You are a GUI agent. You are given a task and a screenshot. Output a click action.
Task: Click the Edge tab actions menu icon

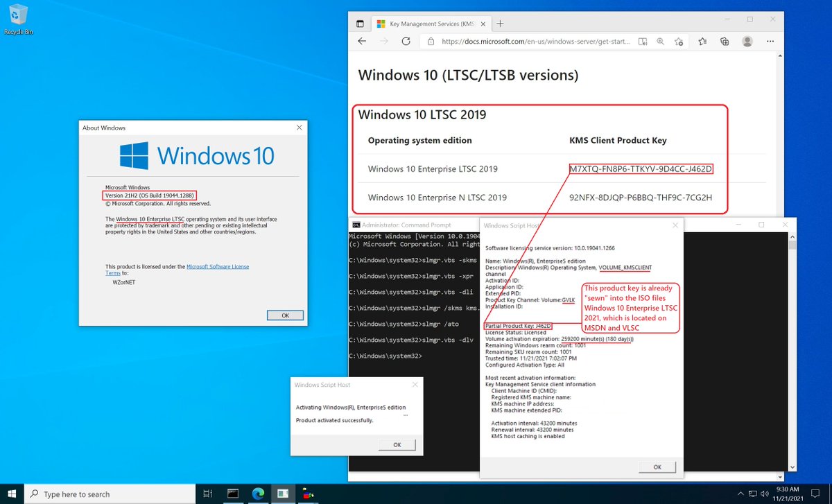coord(360,23)
